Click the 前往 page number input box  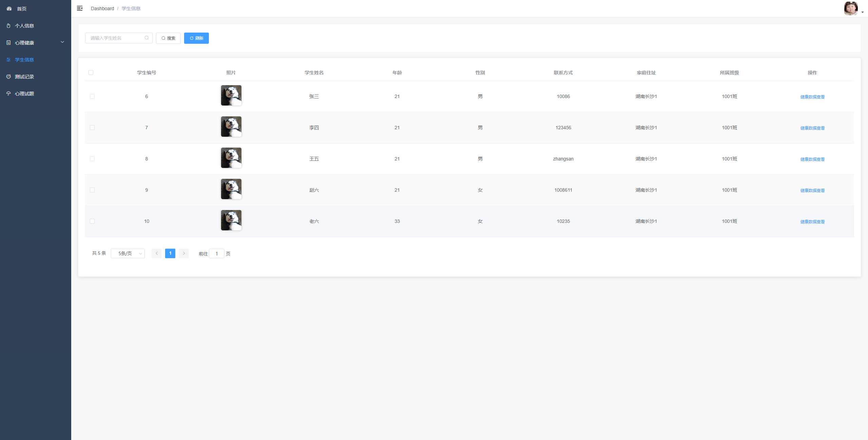click(217, 253)
